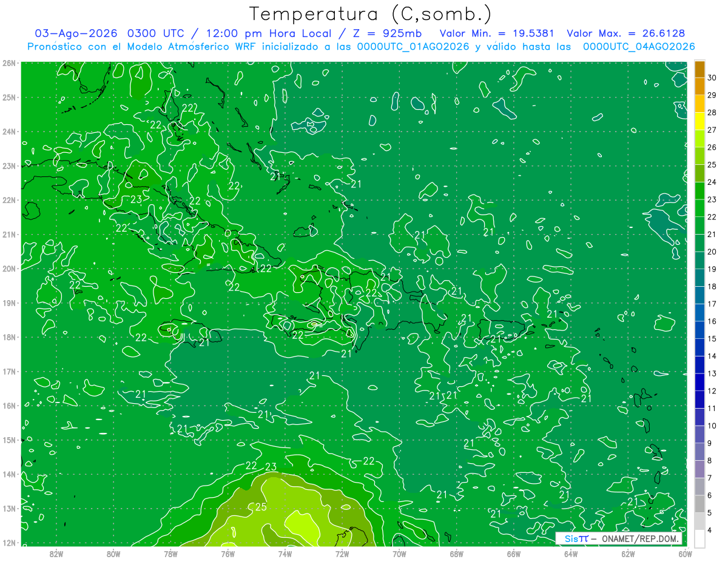
Task: Click the brown color swatch above legend value 30
Action: click(x=699, y=70)
